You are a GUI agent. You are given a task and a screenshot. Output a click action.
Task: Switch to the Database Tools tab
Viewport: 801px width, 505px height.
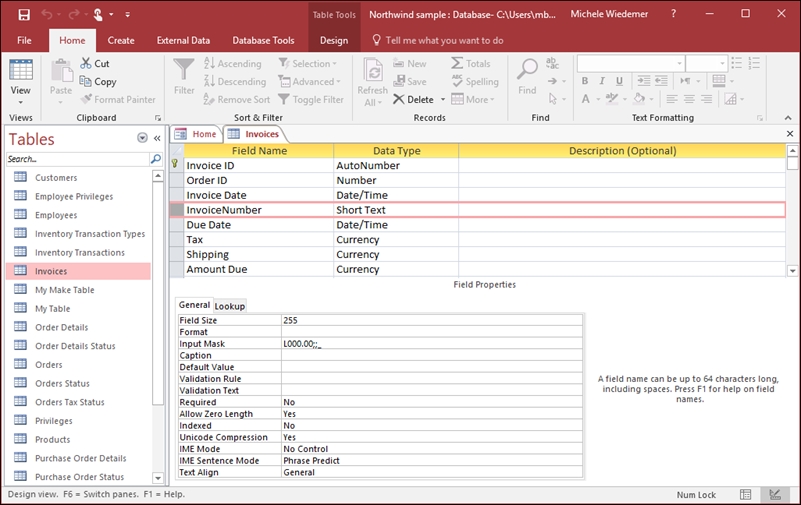pos(263,40)
